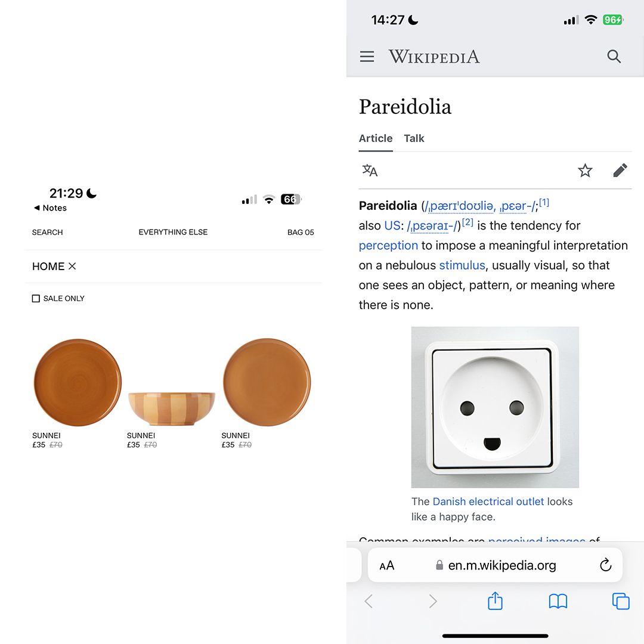Open Safari bookmarks book icon

[558, 601]
